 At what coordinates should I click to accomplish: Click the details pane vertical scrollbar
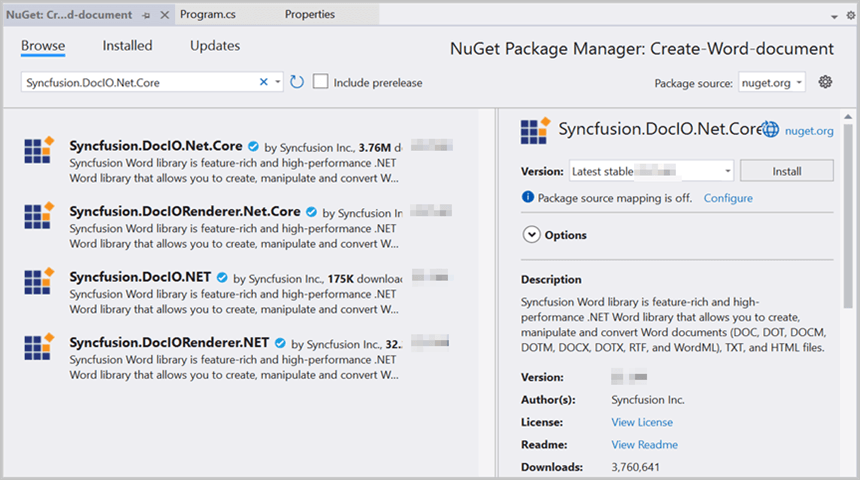[x=848, y=217]
